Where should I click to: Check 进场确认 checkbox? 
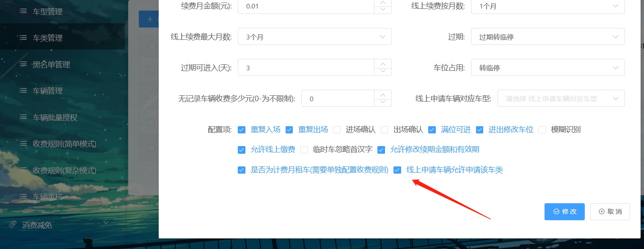337,130
